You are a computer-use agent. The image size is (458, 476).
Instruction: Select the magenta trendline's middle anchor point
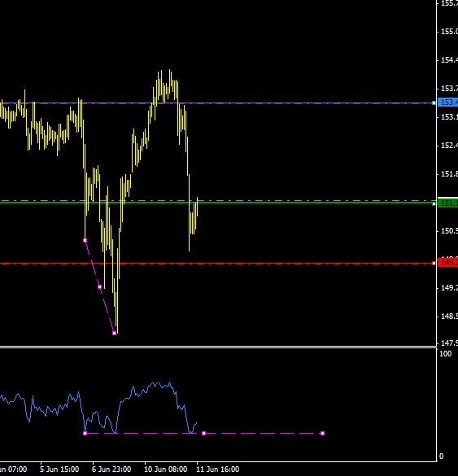100,286
